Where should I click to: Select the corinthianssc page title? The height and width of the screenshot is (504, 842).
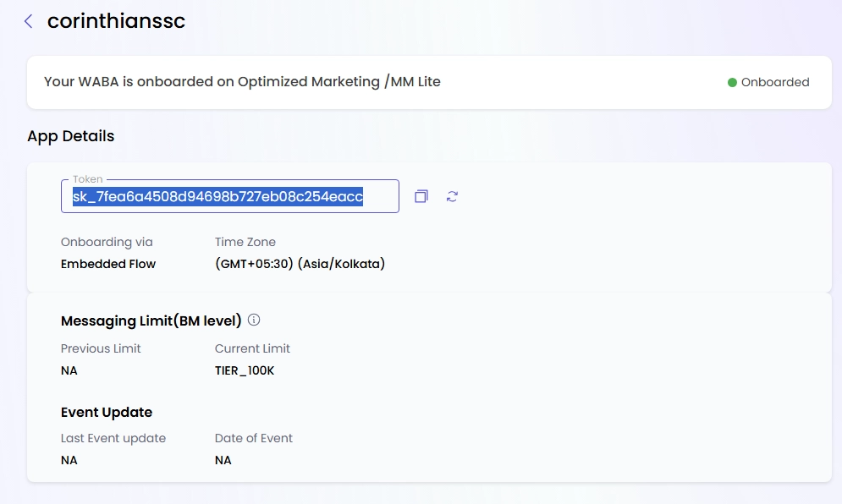click(116, 20)
